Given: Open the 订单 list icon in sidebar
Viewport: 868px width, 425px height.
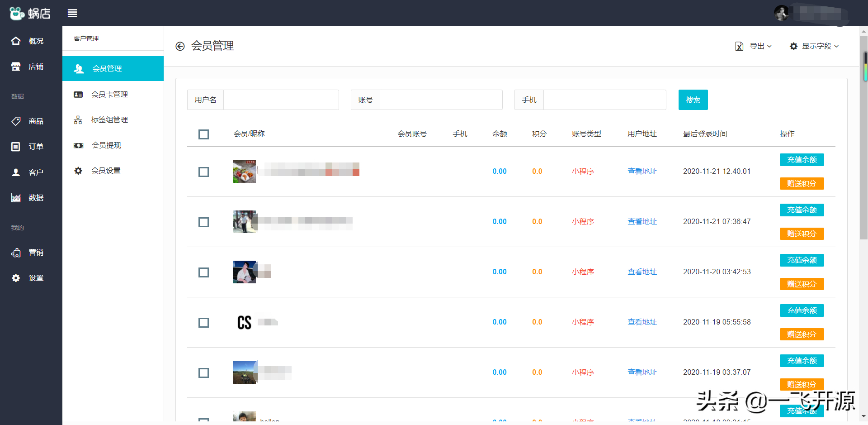Looking at the screenshot, I should tap(16, 146).
